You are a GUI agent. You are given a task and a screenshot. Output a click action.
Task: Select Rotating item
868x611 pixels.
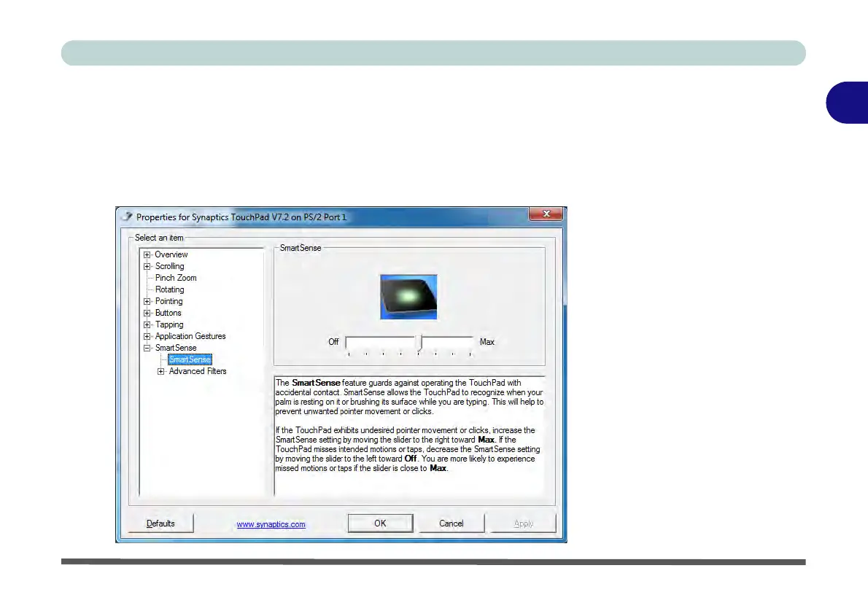(169, 289)
